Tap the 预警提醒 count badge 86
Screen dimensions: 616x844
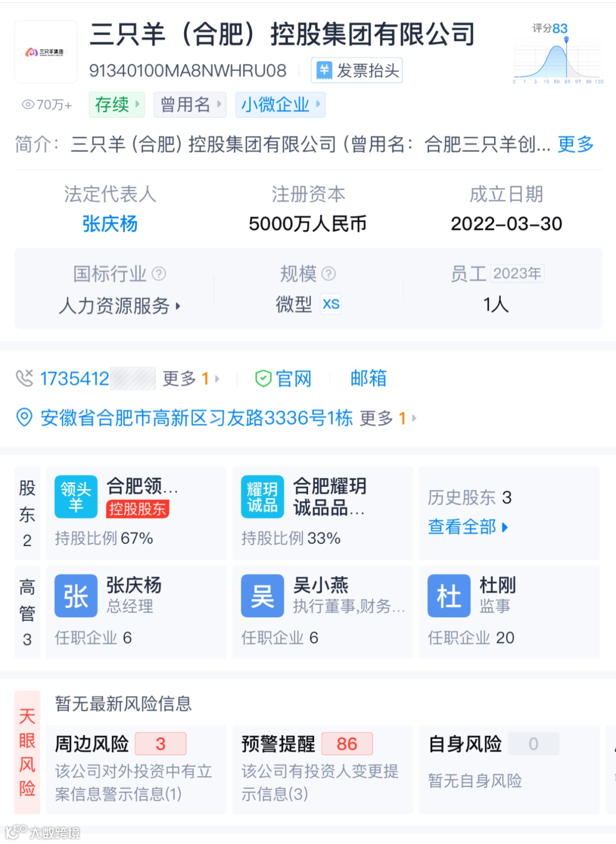click(347, 744)
